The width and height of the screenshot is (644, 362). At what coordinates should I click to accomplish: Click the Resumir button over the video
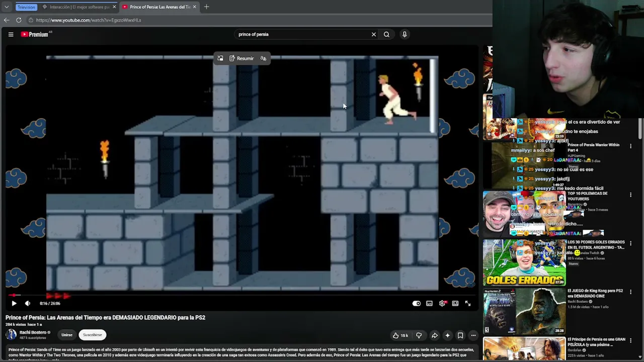click(x=242, y=58)
